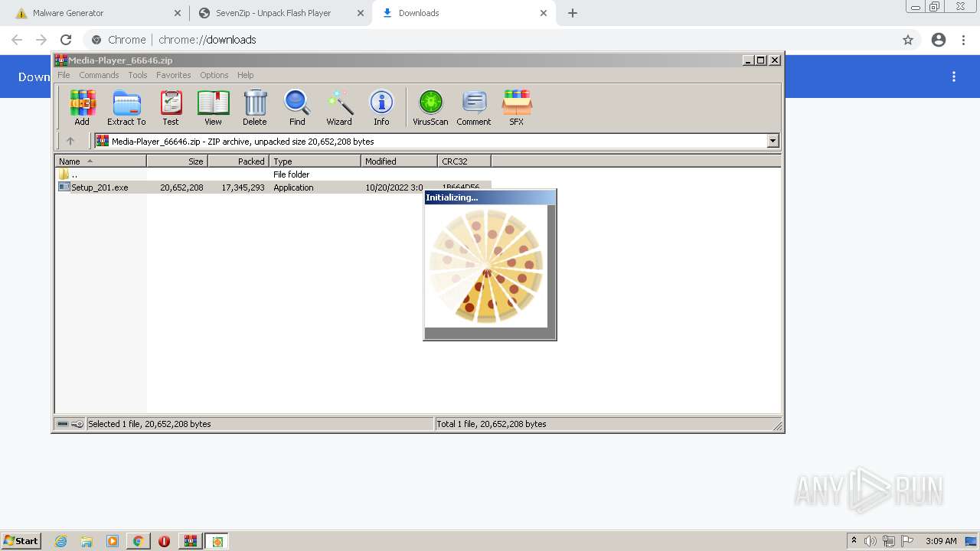Open Downloads page more actions menu
This screenshot has height=551, width=980.
tap(954, 77)
